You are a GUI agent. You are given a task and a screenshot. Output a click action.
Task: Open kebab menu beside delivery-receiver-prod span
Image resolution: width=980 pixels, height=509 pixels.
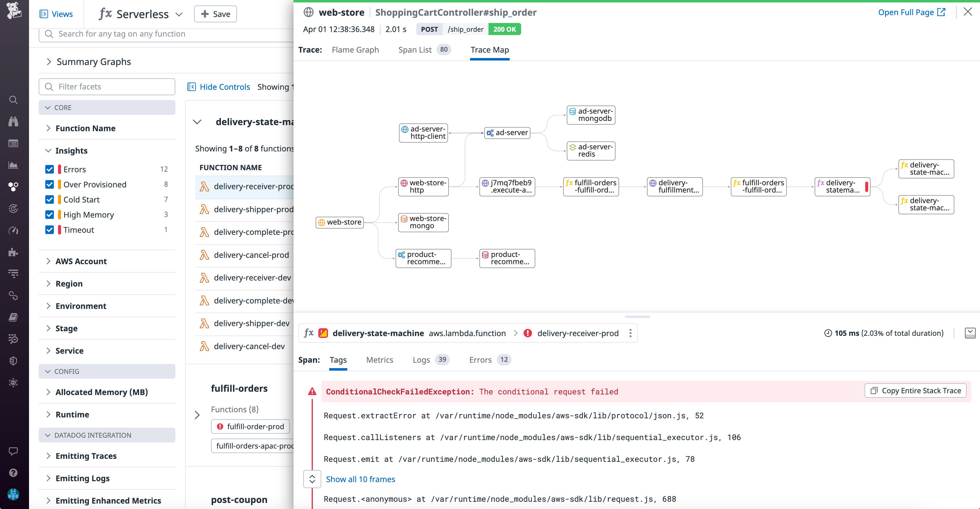pyautogui.click(x=631, y=333)
